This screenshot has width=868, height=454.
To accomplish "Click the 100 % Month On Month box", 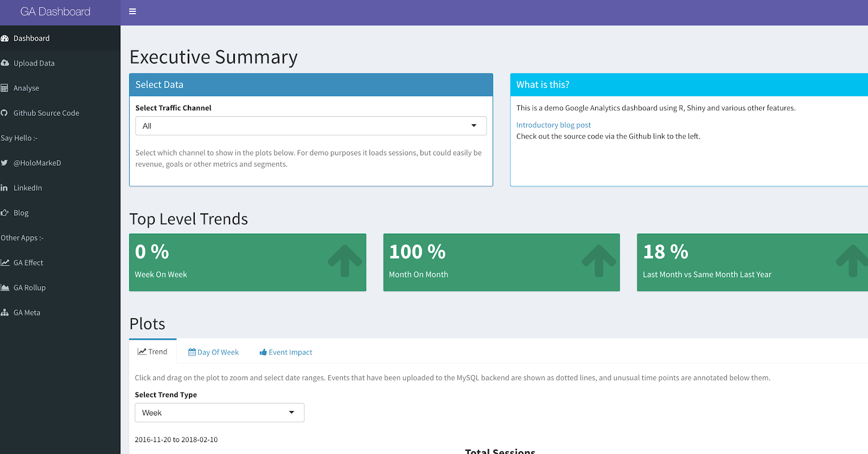I will click(x=501, y=262).
